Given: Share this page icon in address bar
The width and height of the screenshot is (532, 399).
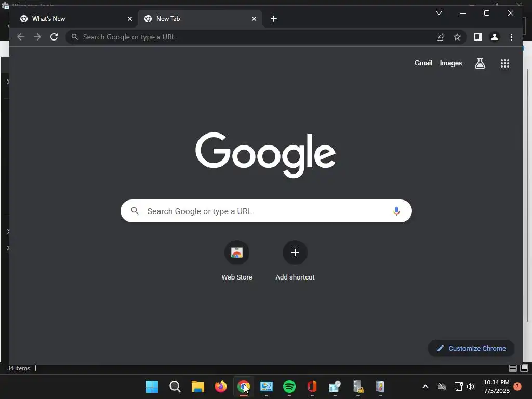Looking at the screenshot, I should [x=441, y=37].
